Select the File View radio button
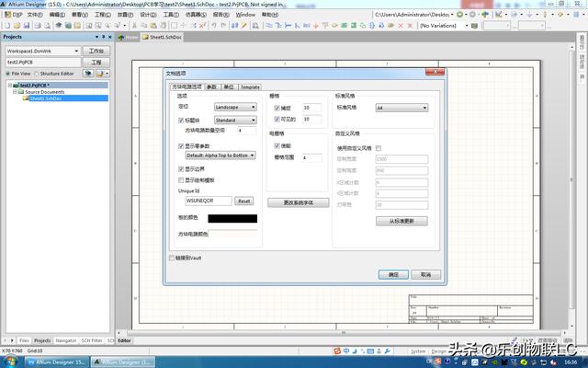Viewport: 588px width, 368px height. coord(8,74)
